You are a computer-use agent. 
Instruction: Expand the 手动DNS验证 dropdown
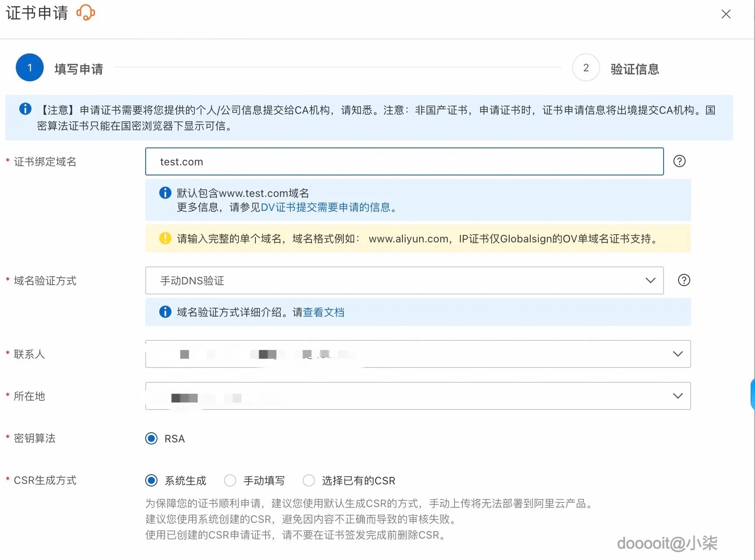click(x=650, y=280)
